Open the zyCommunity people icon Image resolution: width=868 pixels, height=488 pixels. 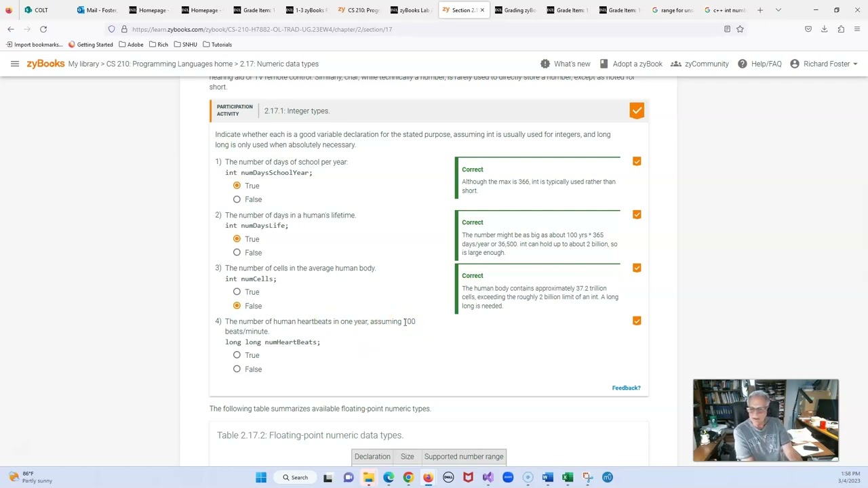676,64
